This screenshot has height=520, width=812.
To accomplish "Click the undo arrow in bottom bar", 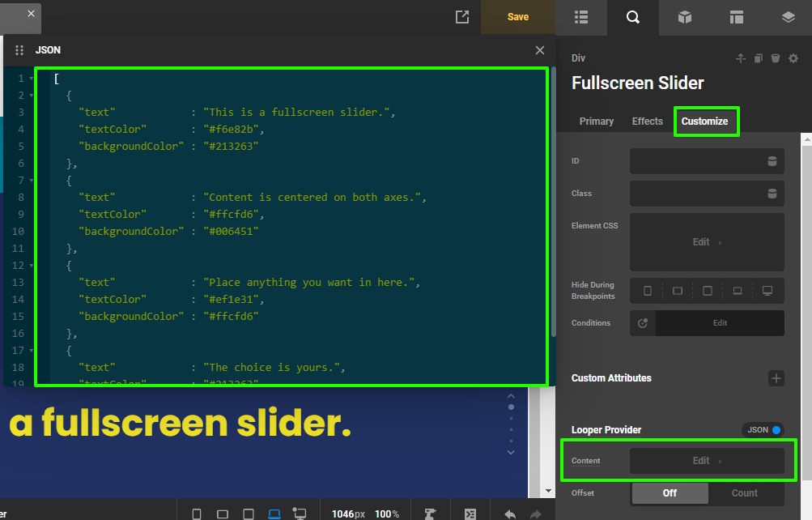I will 510,514.
